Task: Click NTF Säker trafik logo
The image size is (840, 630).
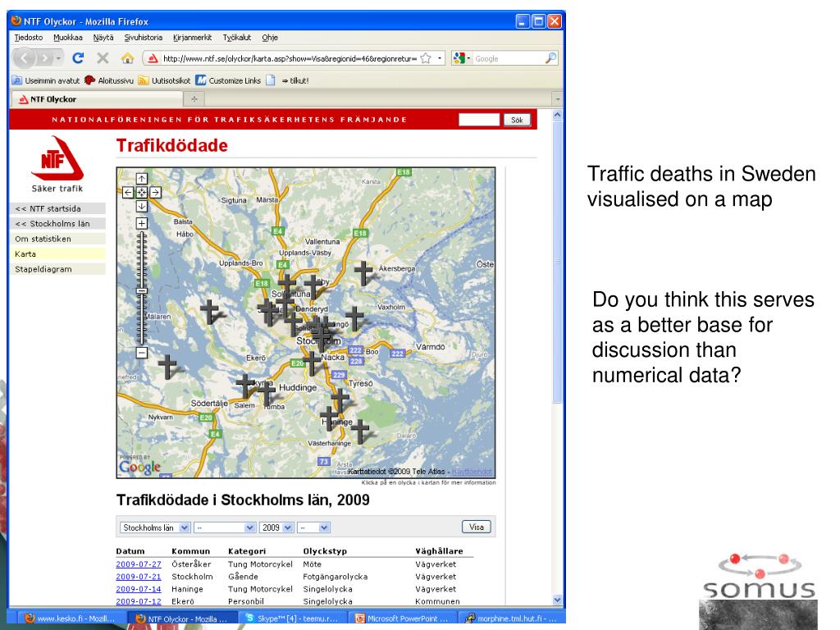Action: click(x=57, y=164)
